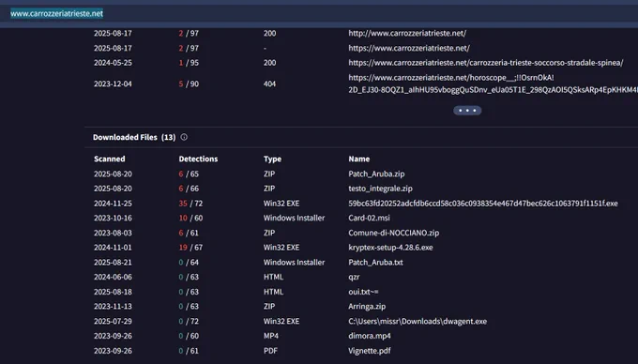Open kryptex-setup-4.28.6.exe file
Viewport: 638px width, 364px height.
click(390, 248)
